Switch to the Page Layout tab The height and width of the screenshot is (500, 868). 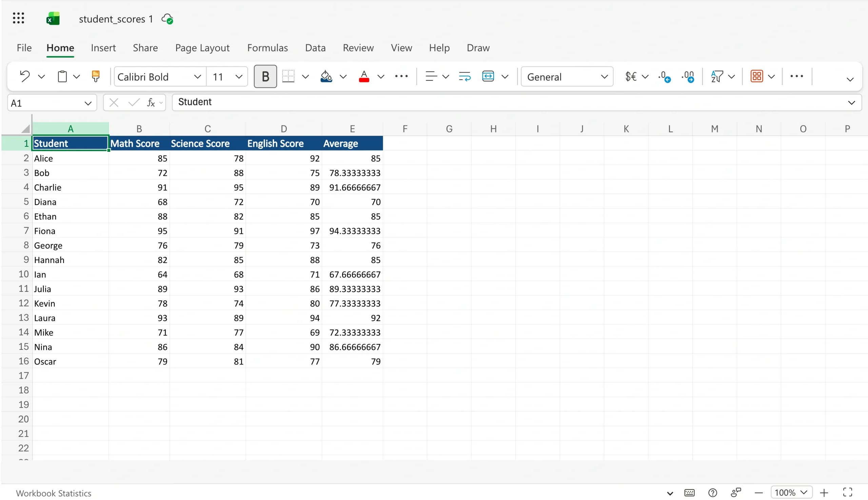(x=202, y=48)
